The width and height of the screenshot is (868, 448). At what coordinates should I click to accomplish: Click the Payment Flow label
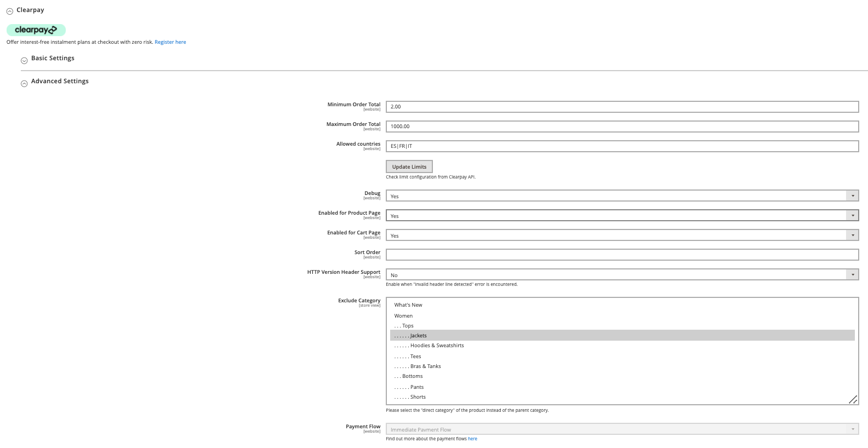(x=363, y=427)
